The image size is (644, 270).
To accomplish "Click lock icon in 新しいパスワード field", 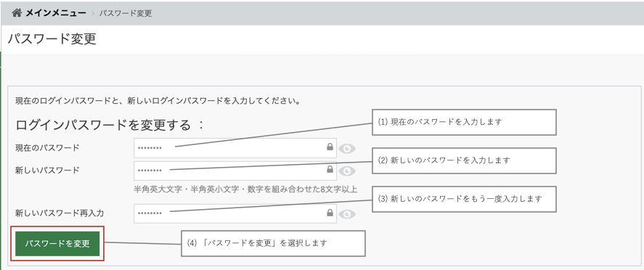I will pyautogui.click(x=330, y=169).
